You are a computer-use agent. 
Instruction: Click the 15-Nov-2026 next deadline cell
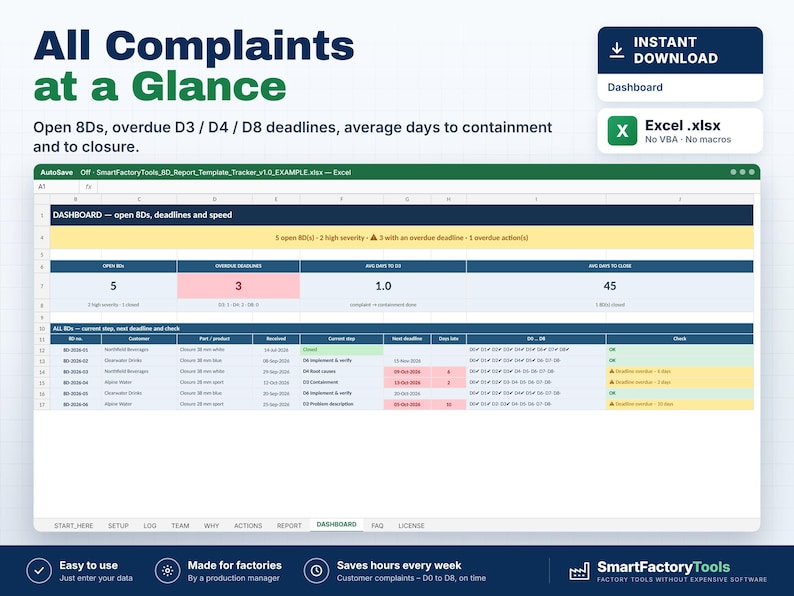[x=407, y=361]
